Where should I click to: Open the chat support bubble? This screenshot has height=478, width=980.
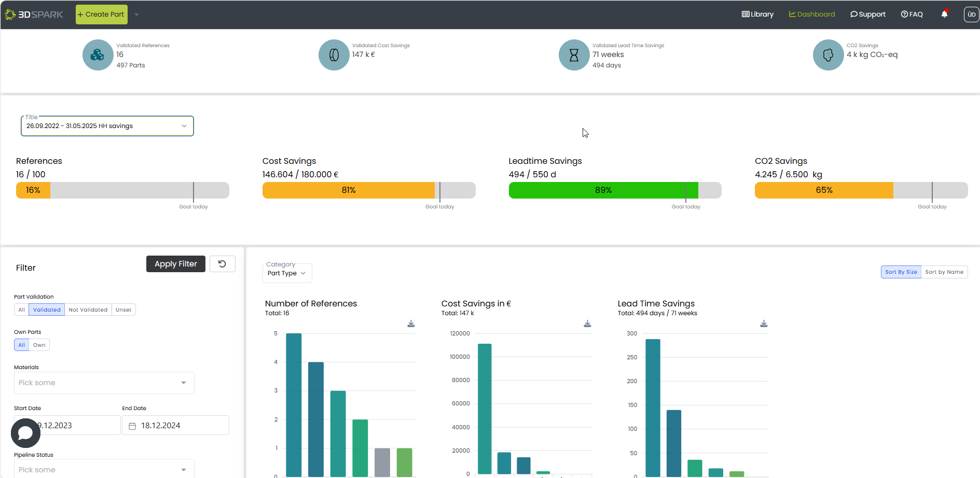pos(25,433)
